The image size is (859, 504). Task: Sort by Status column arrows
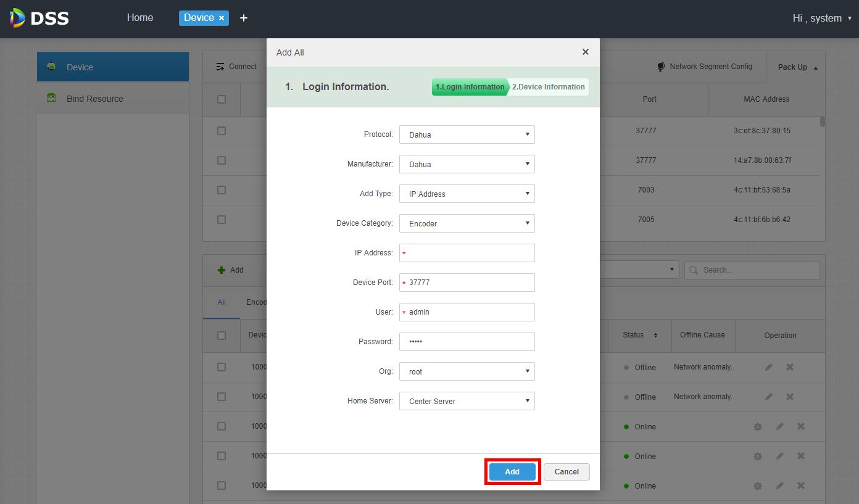pyautogui.click(x=655, y=335)
